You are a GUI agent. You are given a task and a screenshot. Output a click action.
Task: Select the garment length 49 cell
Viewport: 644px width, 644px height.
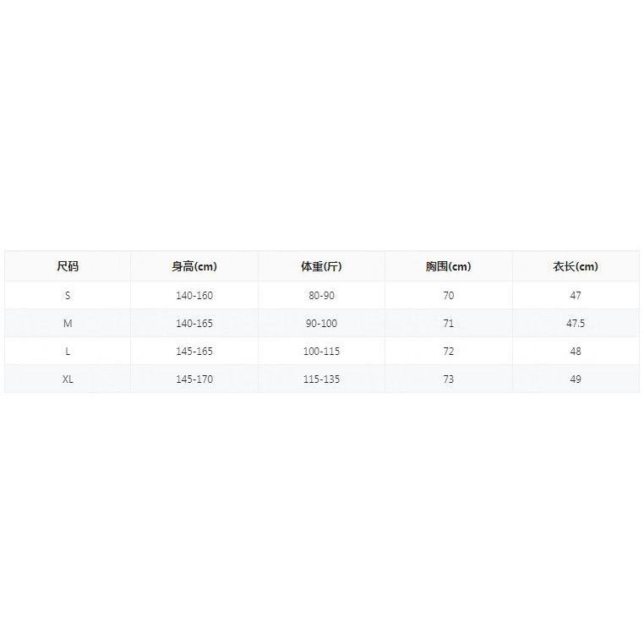coord(576,379)
